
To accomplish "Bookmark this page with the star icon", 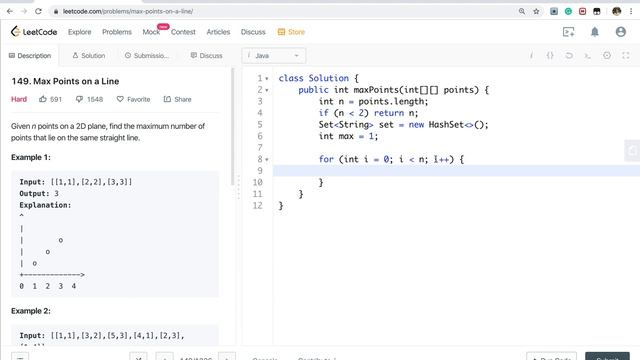I will [x=536, y=11].
